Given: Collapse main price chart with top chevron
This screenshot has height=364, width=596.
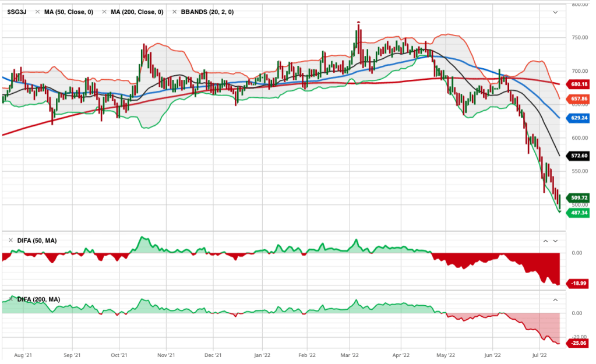Looking at the screenshot, I should click(x=555, y=12).
